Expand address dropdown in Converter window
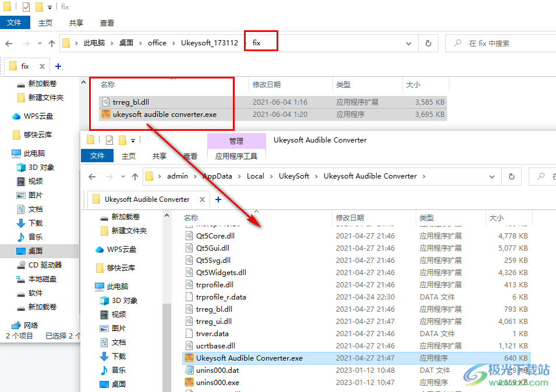This screenshot has height=392, width=556. [492, 176]
